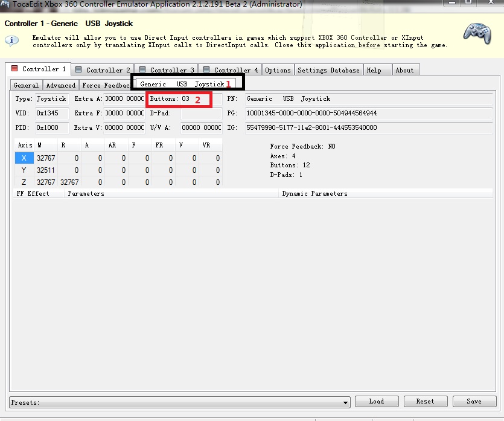This screenshot has width=504, height=421.
Task: Click the Axes: 4 text
Action: pyautogui.click(x=282, y=156)
